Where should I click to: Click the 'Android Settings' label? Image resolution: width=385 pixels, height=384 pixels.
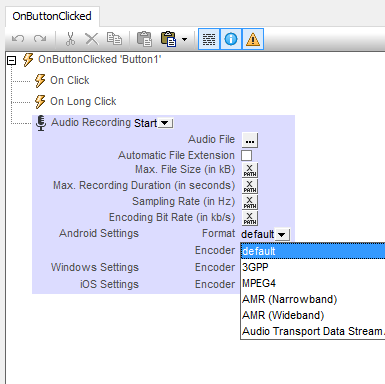pyautogui.click(x=99, y=233)
